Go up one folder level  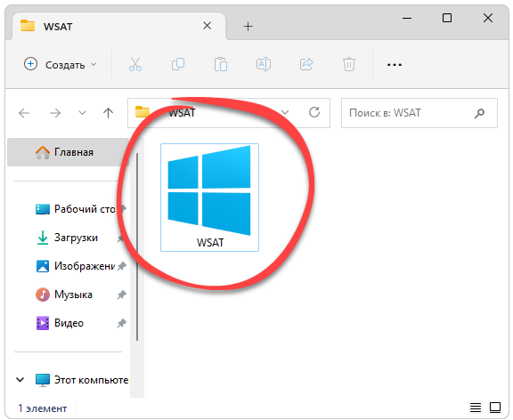[108, 113]
